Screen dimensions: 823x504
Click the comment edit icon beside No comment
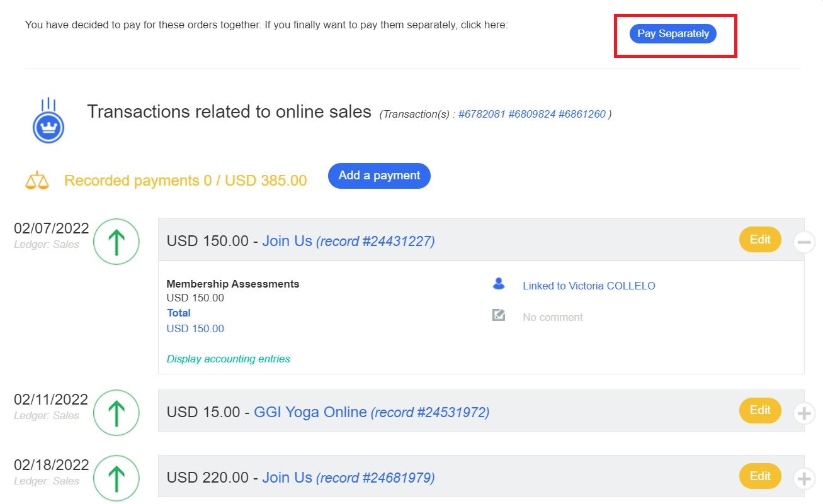[x=499, y=315]
